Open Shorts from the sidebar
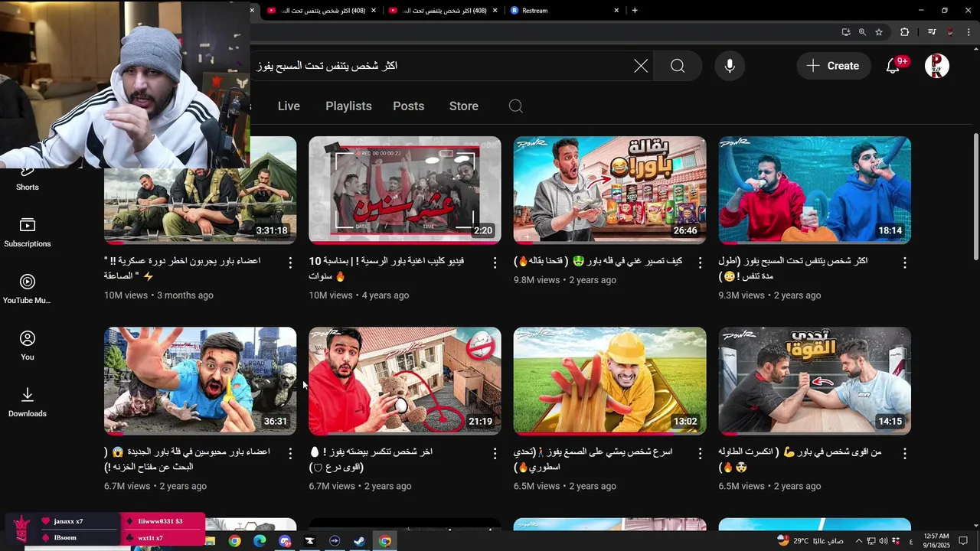 click(x=28, y=178)
